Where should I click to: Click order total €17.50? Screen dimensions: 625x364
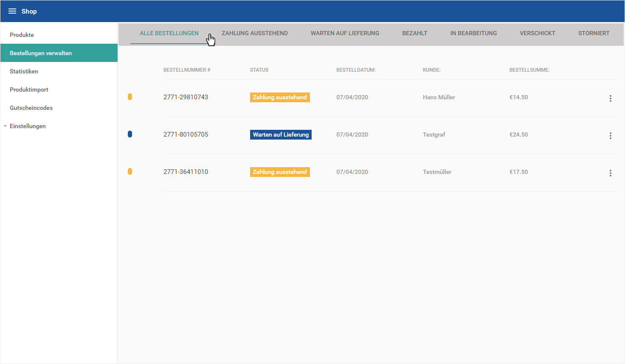pyautogui.click(x=518, y=172)
